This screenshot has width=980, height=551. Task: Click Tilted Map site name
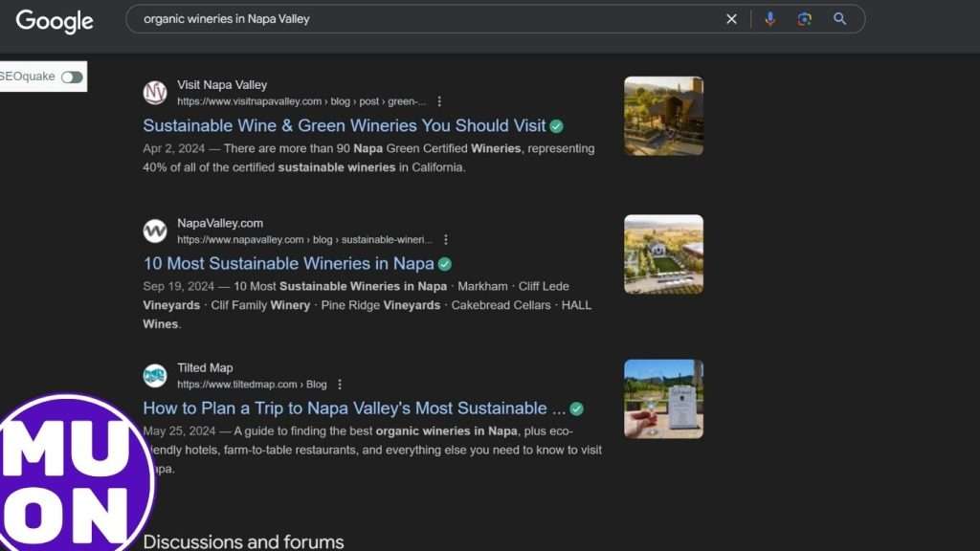pos(205,368)
